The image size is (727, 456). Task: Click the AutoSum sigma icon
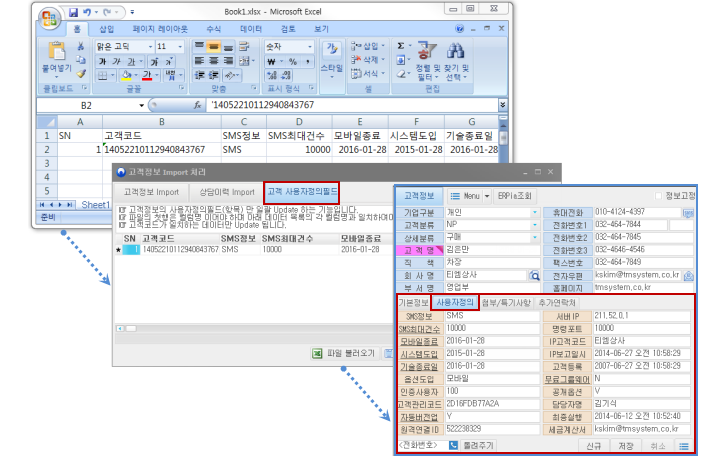[401, 45]
